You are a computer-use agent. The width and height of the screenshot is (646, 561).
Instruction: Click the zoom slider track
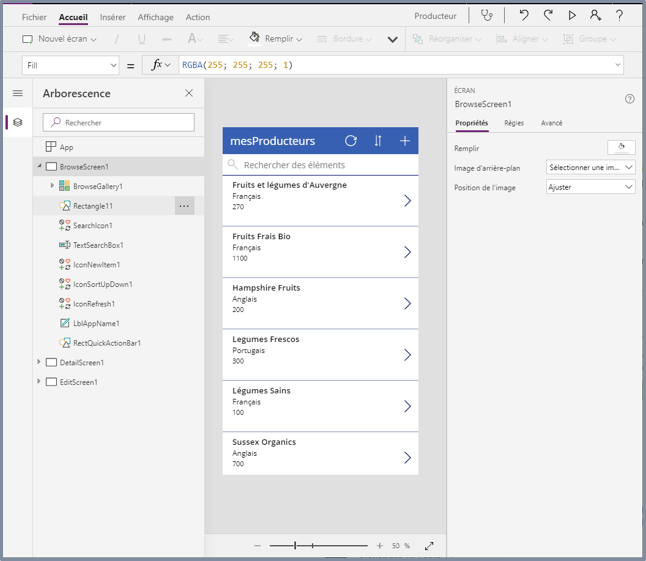coord(318,546)
